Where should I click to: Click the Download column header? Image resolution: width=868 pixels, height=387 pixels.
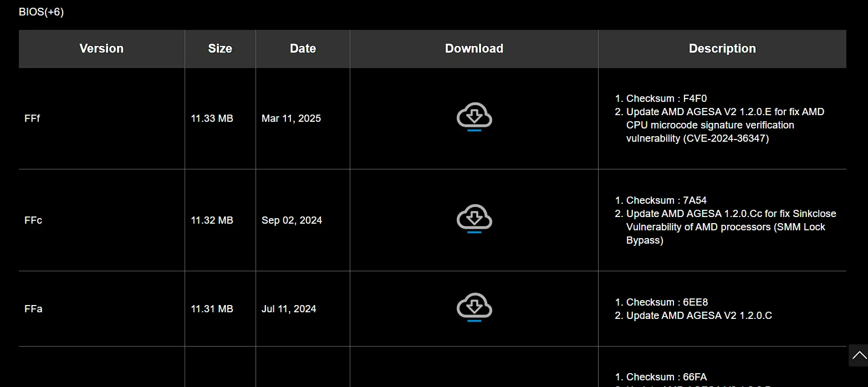[x=474, y=49]
